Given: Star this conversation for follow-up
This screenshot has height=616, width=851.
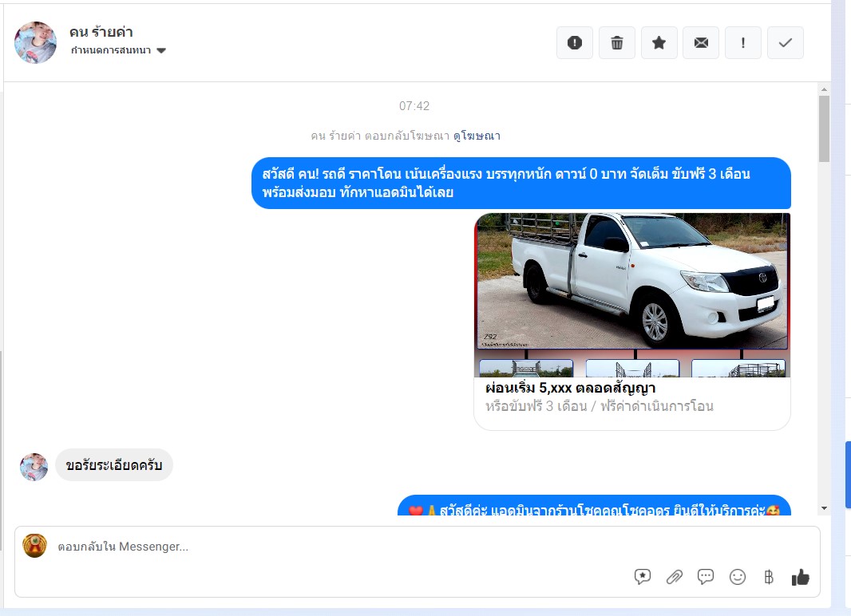Looking at the screenshot, I should pyautogui.click(x=659, y=43).
